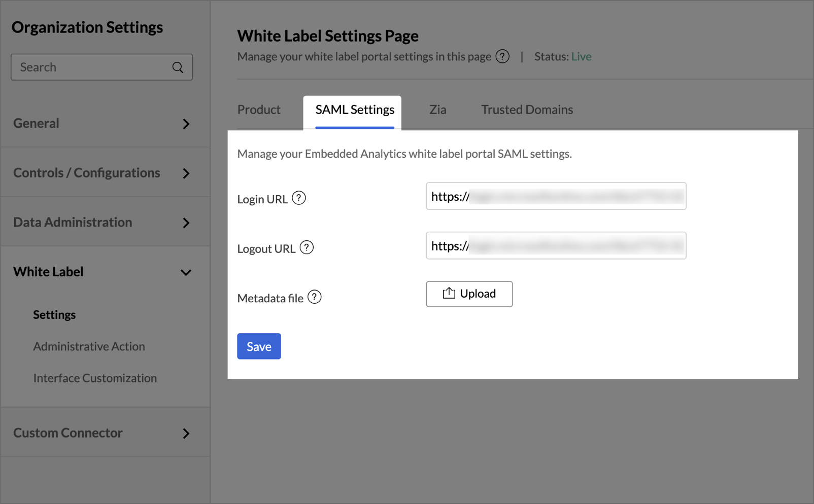Click into the Login URL field
Image resolution: width=814 pixels, height=504 pixels.
(x=556, y=196)
